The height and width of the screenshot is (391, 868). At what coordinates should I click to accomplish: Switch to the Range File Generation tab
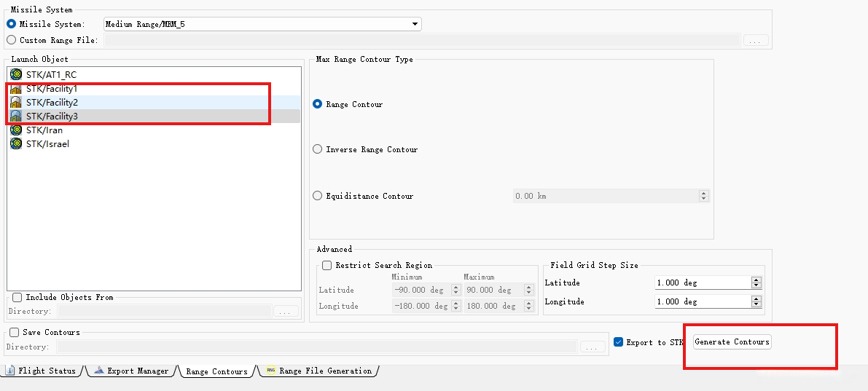[x=320, y=371]
